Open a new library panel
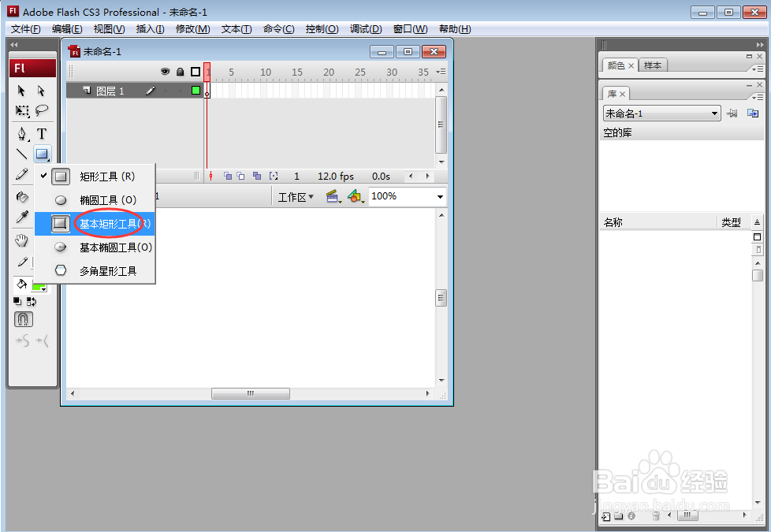 tap(753, 113)
